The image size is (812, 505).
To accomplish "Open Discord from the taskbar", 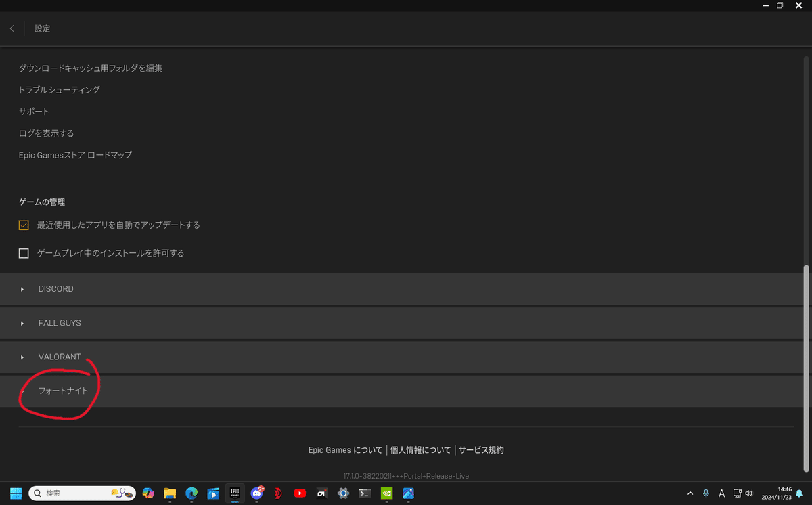I will (x=257, y=493).
